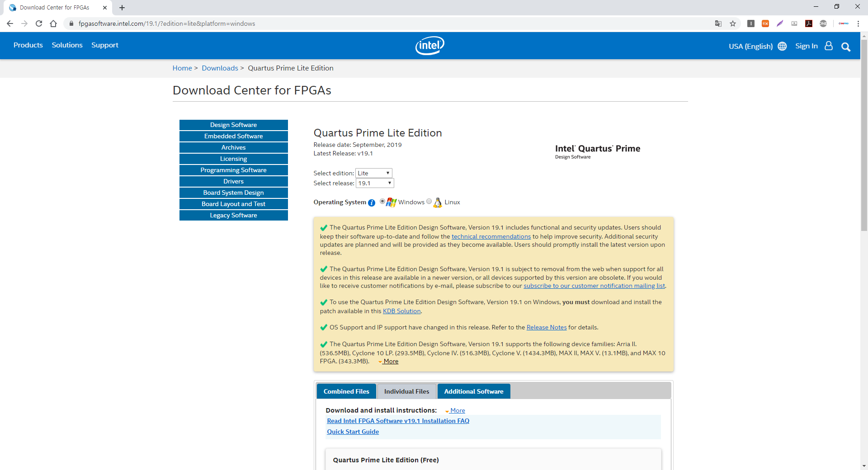The width and height of the screenshot is (868, 470).
Task: Click the user profile icon
Action: [x=829, y=46]
